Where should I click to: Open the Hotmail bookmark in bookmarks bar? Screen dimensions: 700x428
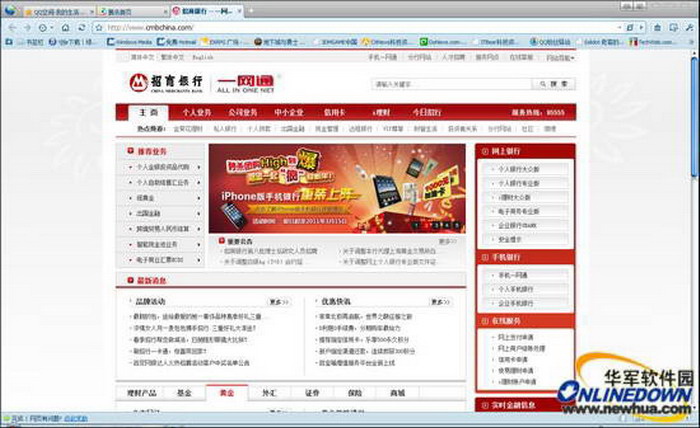[x=176, y=42]
